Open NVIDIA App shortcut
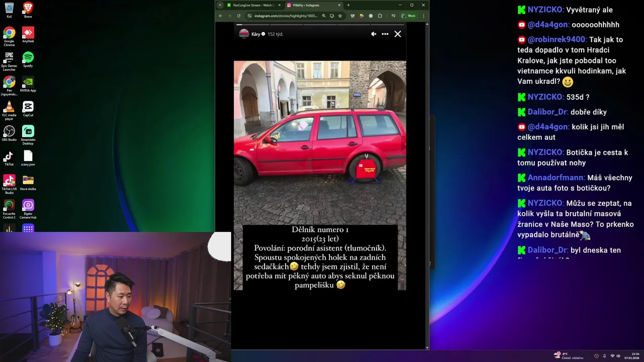 coord(28,84)
